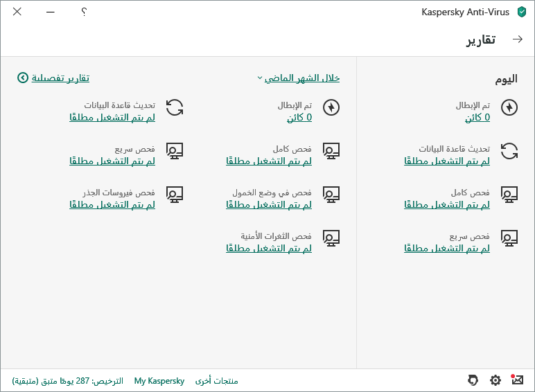
Task: Click the envelope notifications icon in the status bar
Action: point(517,380)
